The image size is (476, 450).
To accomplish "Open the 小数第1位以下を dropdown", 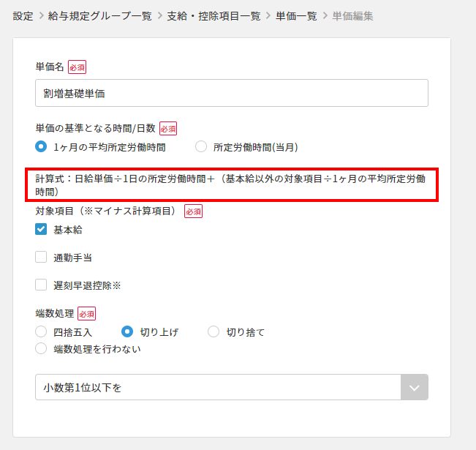I will point(218,388).
